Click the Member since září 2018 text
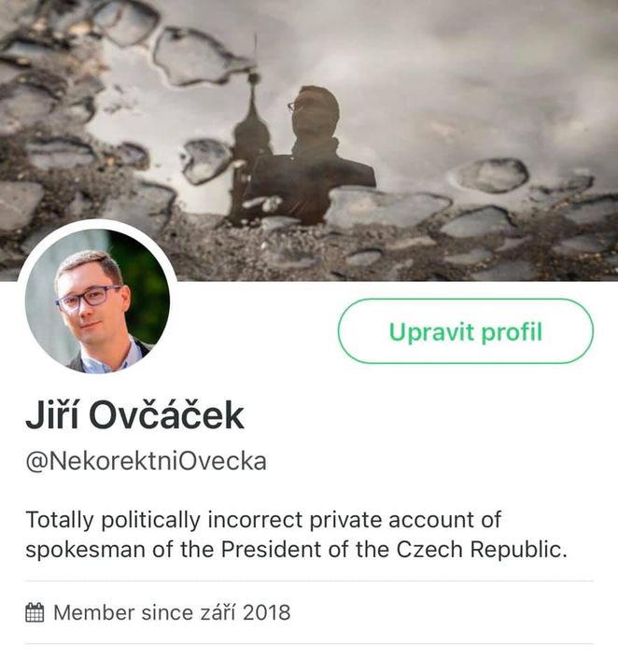This screenshot has height=672, width=618. click(x=172, y=612)
